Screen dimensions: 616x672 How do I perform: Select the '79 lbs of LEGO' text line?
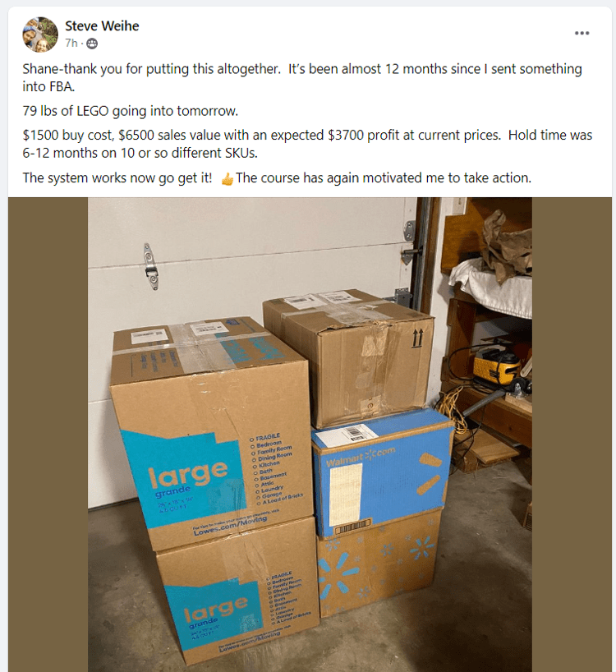pyautogui.click(x=131, y=111)
